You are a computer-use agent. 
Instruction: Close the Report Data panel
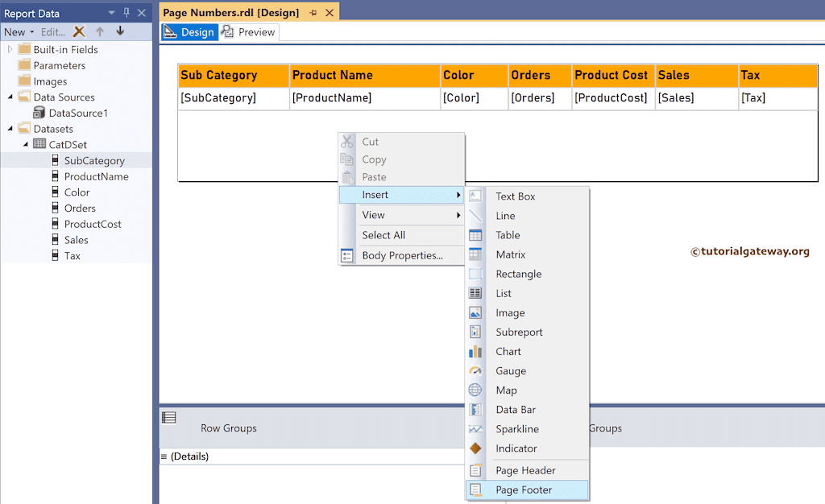142,13
